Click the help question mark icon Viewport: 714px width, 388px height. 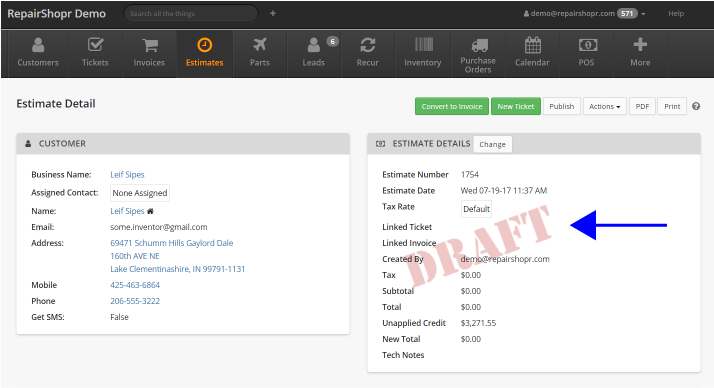coord(696,106)
